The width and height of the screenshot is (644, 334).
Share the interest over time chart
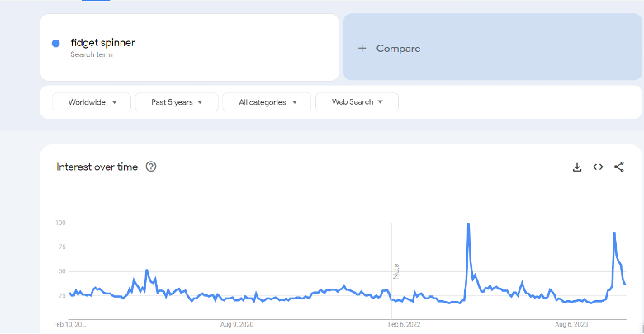point(619,167)
